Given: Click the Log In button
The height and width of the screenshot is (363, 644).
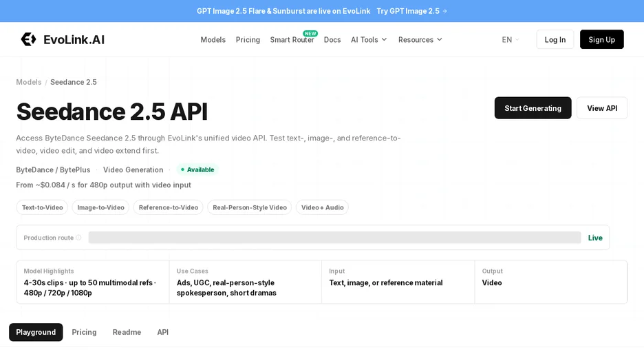Looking at the screenshot, I should tap(555, 39).
